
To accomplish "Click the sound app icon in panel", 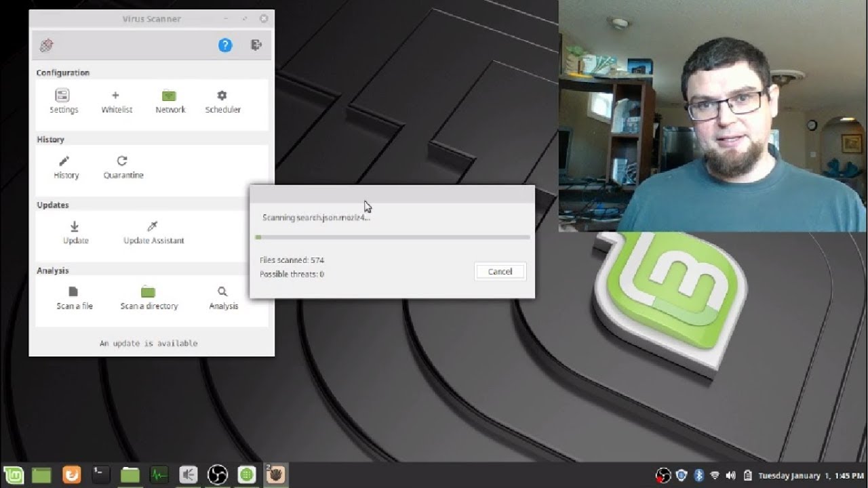I will point(189,475).
